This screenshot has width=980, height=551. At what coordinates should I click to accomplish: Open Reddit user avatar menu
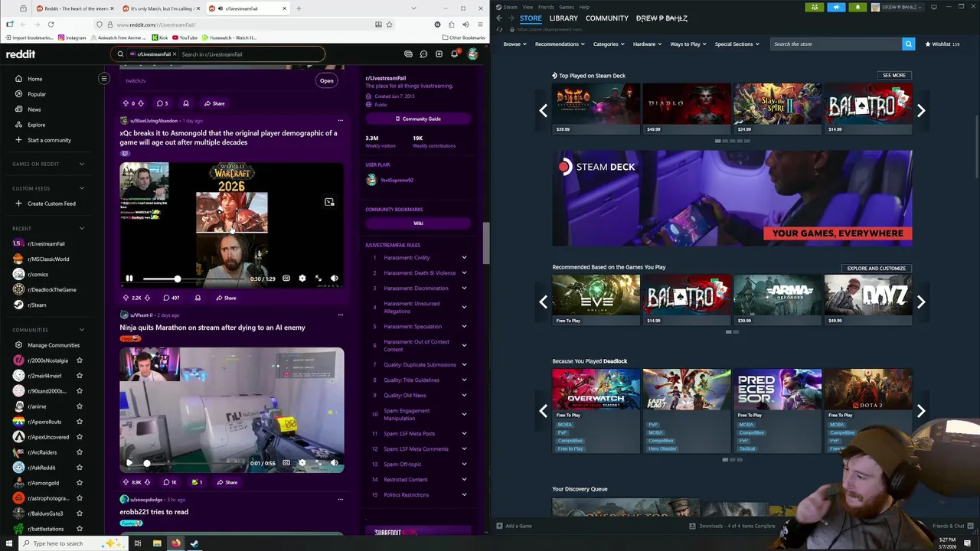(472, 54)
